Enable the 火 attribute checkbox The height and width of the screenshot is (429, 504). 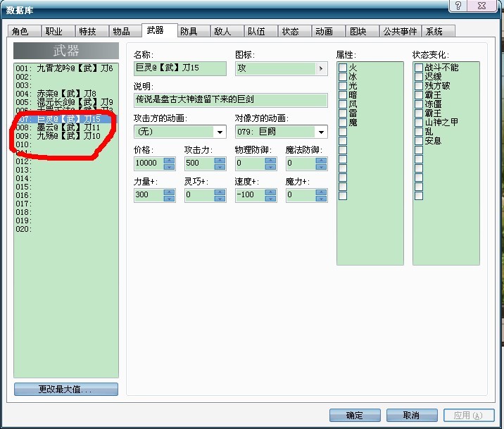(343, 68)
